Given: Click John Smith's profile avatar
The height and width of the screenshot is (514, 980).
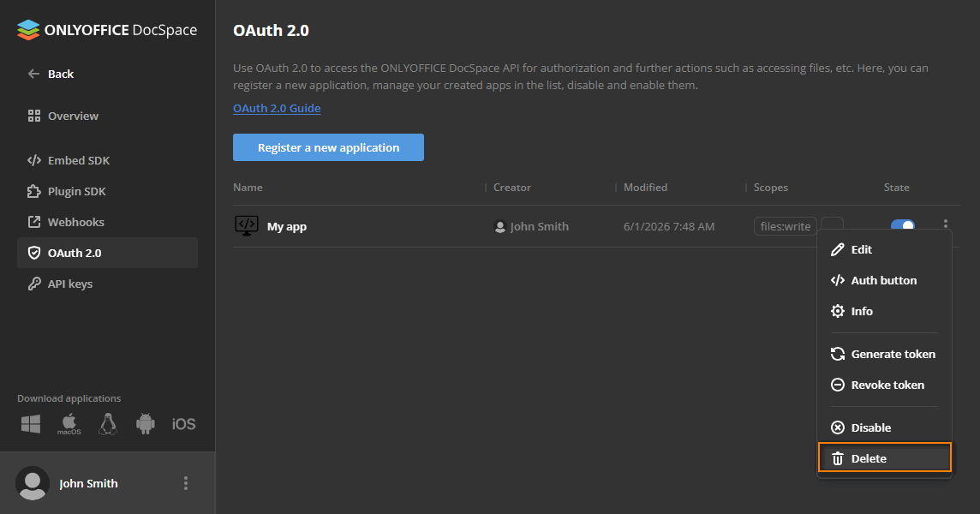Looking at the screenshot, I should point(33,483).
